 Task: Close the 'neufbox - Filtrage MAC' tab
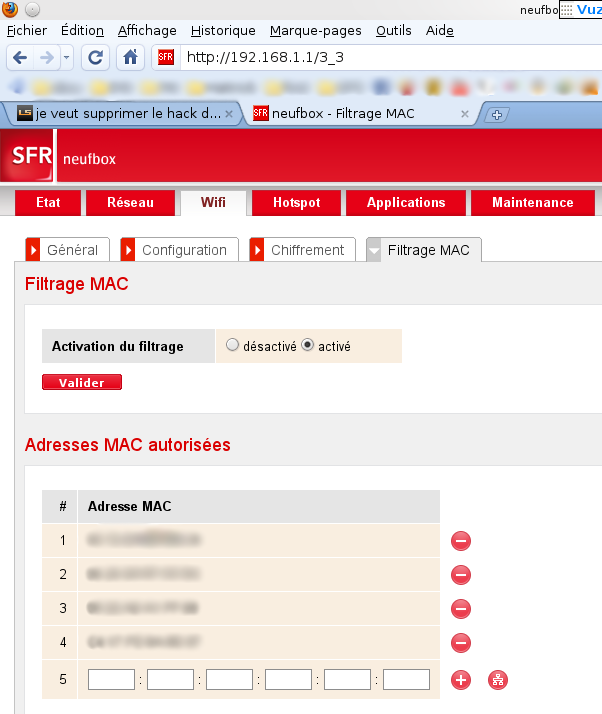[x=464, y=114]
